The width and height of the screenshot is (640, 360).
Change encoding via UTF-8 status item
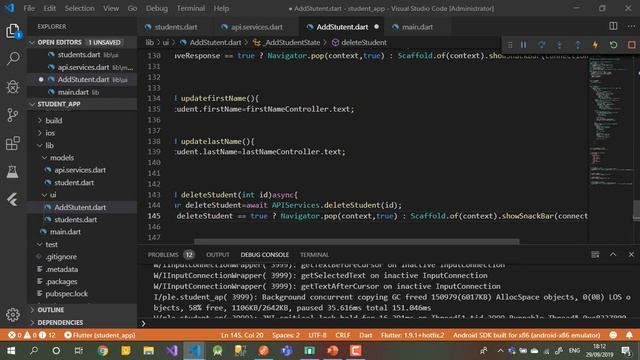[317, 335]
